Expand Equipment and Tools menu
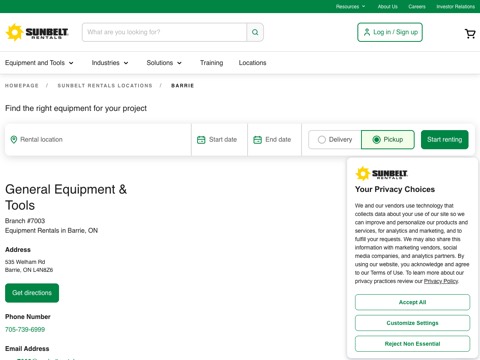This screenshot has height=360, width=480. point(39,63)
